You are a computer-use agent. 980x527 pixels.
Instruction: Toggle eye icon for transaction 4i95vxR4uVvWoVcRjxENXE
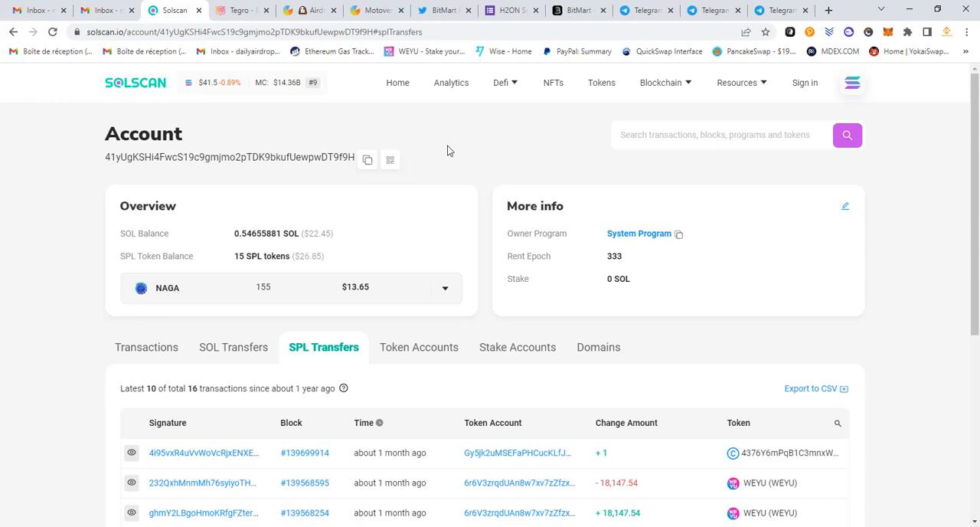click(x=132, y=453)
